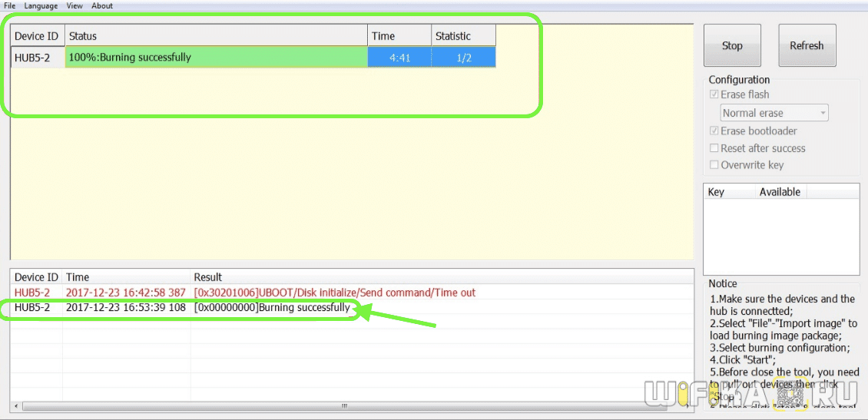Click the Refresh button
Image resolution: width=868 pixels, height=420 pixels.
(807, 45)
